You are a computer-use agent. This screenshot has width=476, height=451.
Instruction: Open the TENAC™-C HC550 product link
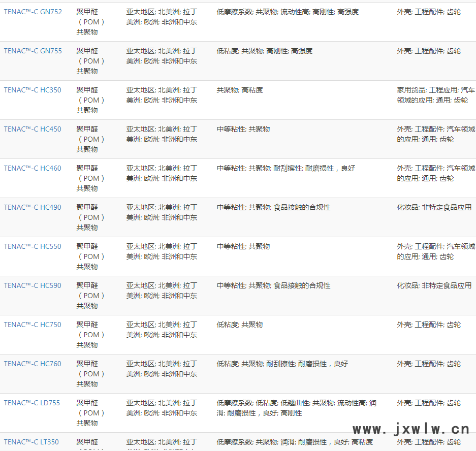33,246
